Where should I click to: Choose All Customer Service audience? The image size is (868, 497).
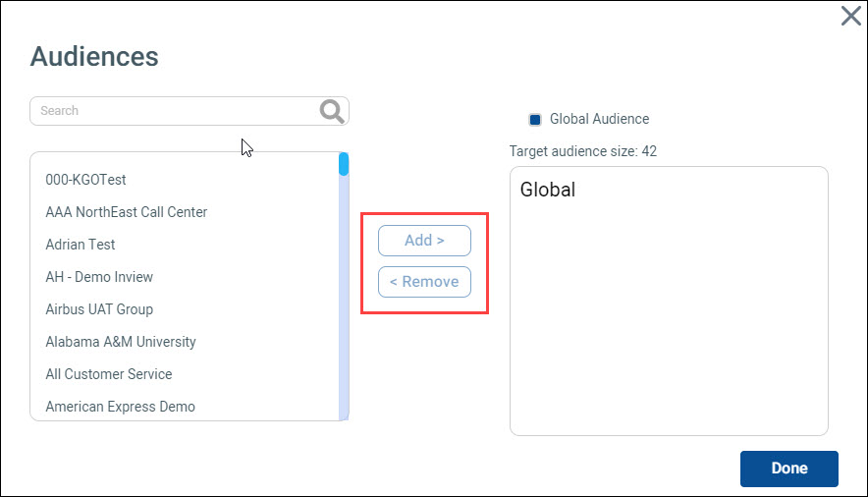(x=109, y=374)
